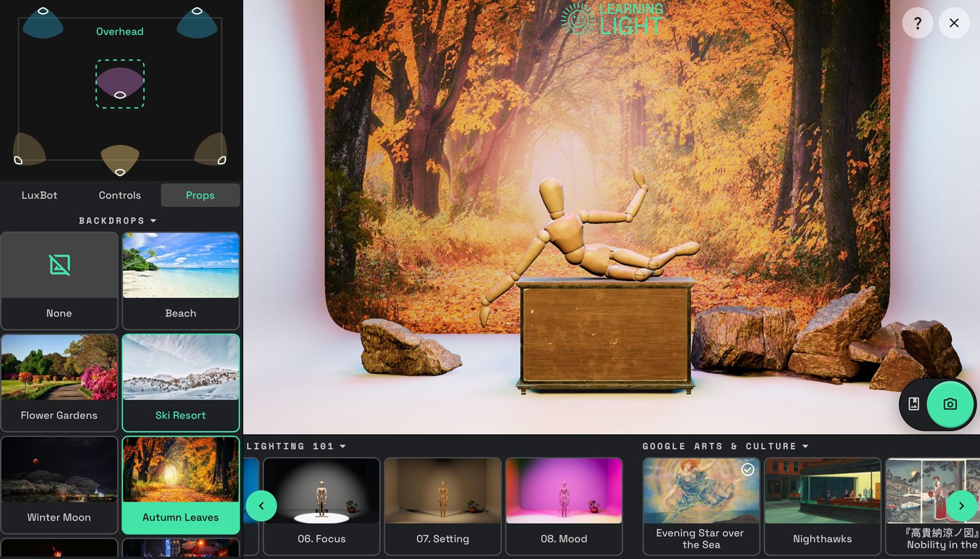Advance Arts & Culture carousel right arrow
This screenshot has width=980, height=559.
tap(961, 506)
